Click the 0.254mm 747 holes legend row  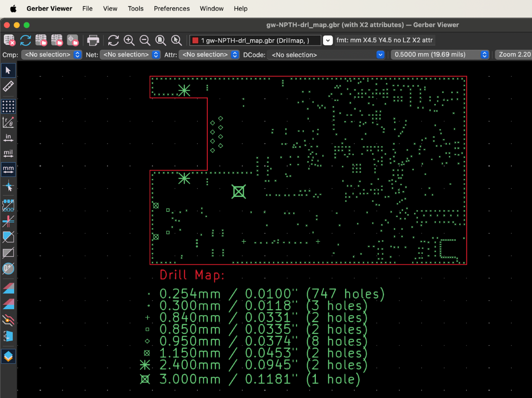pos(266,294)
